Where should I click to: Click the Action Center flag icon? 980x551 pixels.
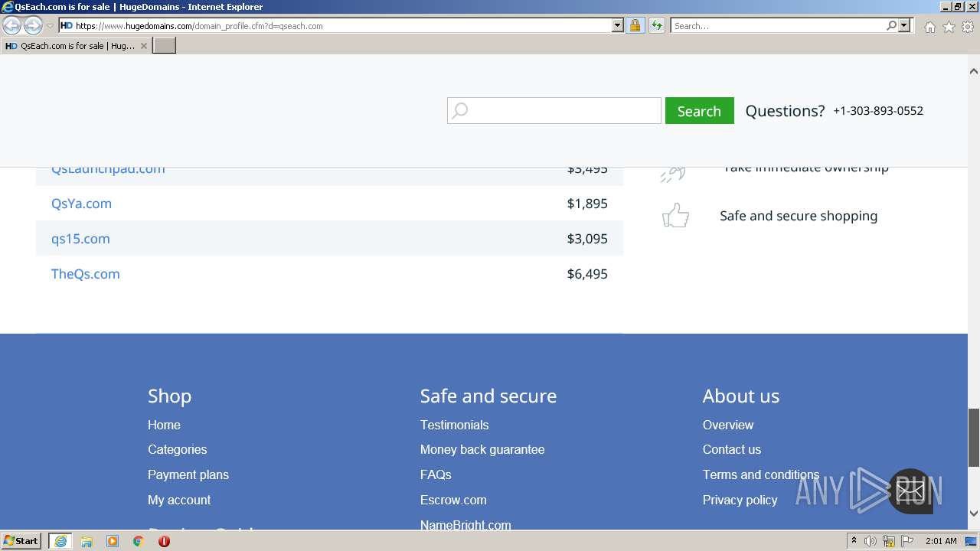(906, 541)
